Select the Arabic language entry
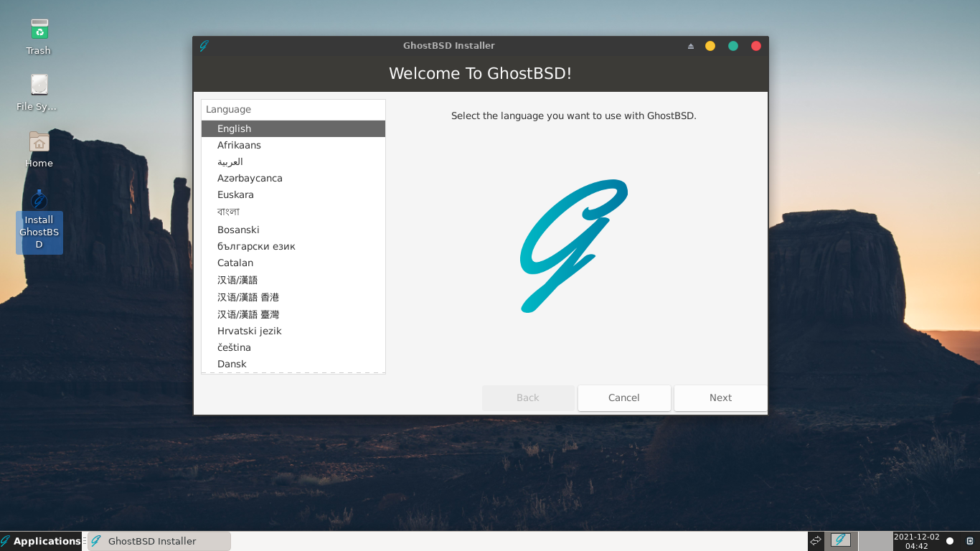 tap(293, 162)
